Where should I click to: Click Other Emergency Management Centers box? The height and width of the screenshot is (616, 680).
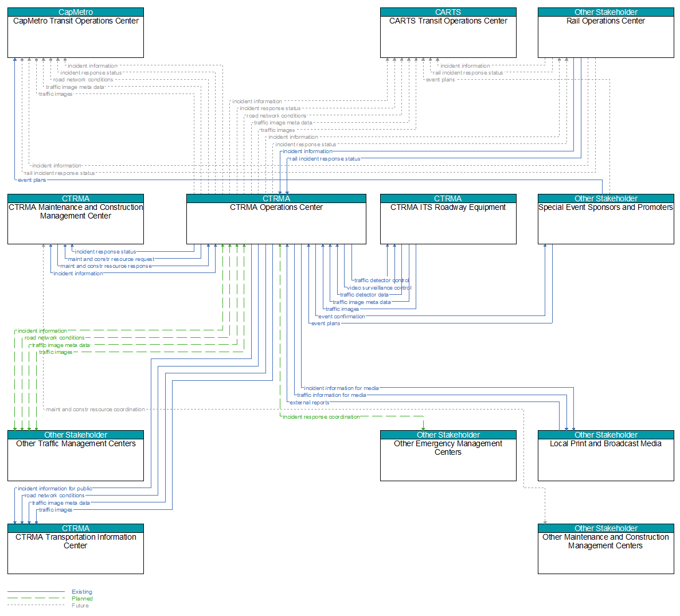(448, 455)
